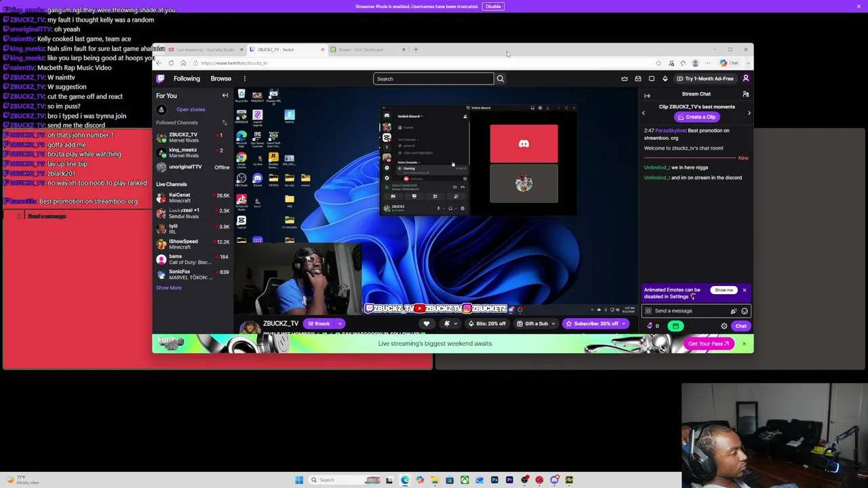Click the magnifier search button in Twitch
868x488 pixels.
[x=500, y=79]
